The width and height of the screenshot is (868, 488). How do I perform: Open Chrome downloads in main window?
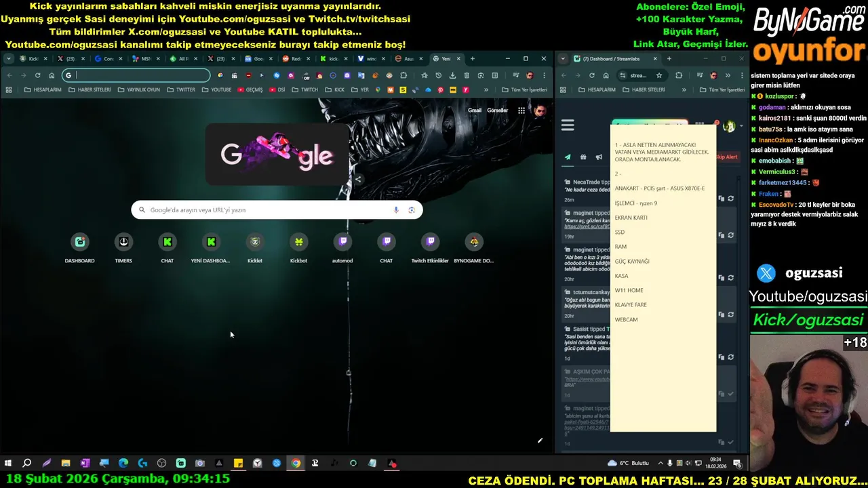coord(452,75)
